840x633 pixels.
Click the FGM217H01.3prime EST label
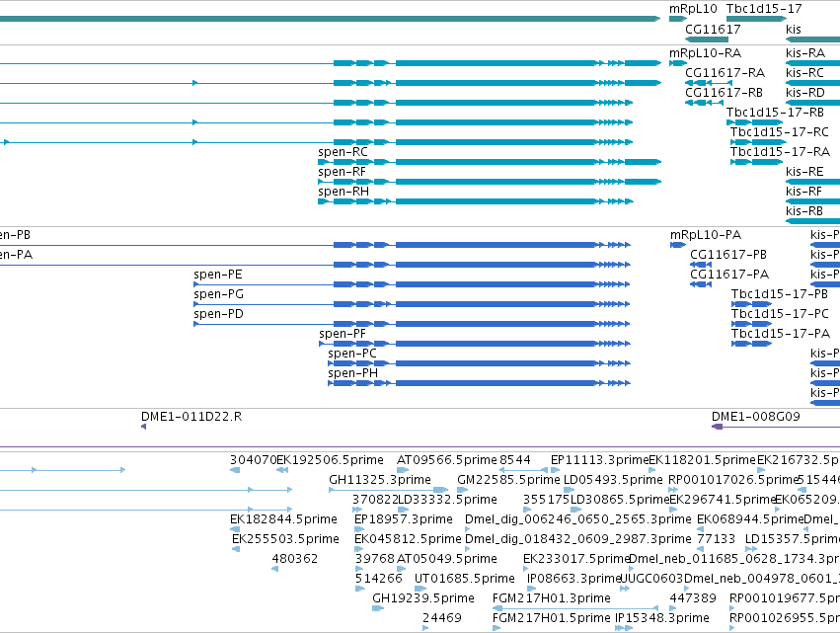(551, 598)
